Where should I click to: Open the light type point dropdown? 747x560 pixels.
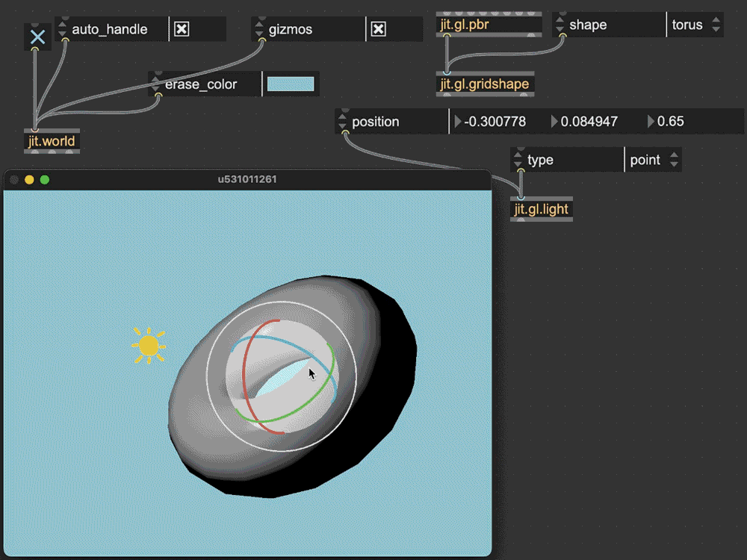coord(652,160)
